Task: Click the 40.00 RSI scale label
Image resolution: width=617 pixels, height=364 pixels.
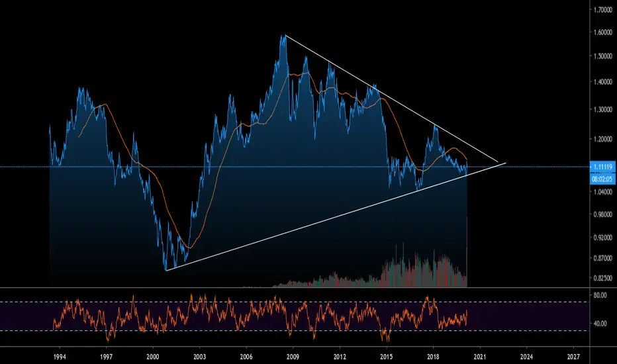Action: [x=600, y=324]
